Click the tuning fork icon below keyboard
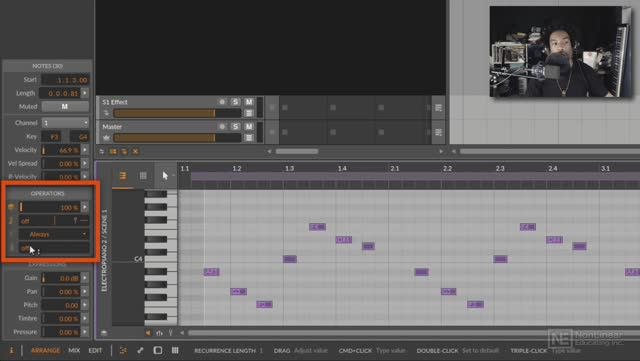640x361 pixels. [x=171, y=333]
